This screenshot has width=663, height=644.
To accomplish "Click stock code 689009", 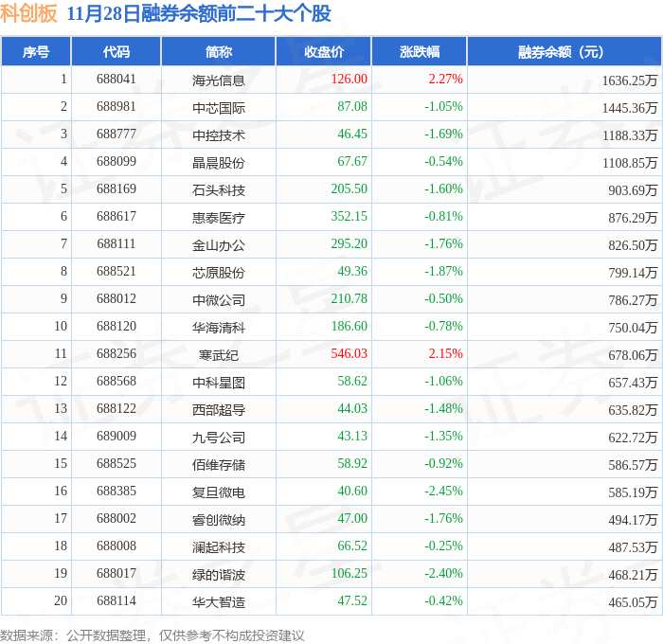I will [116, 437].
